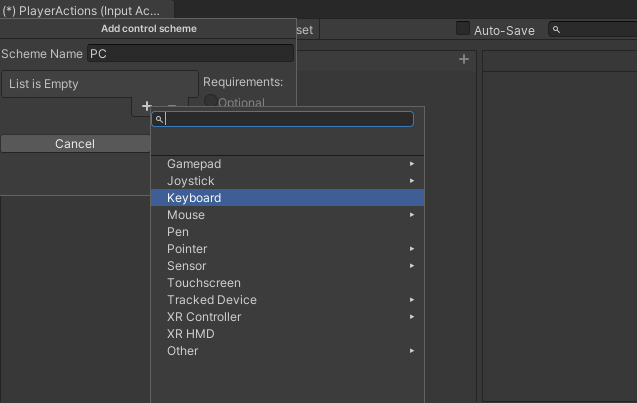Expand the Joystick device submenu

tap(287, 181)
